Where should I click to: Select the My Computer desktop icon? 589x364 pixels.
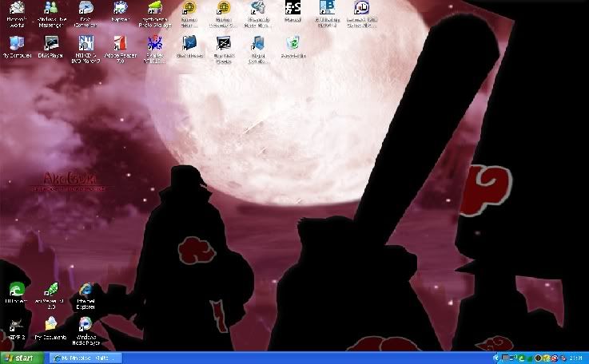[15, 45]
